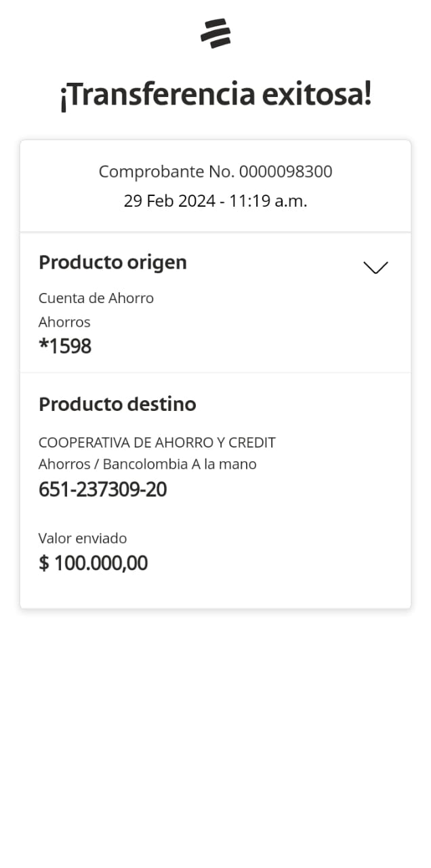The image size is (431, 868).
Task: Click the origin account number *1598
Action: coord(65,347)
